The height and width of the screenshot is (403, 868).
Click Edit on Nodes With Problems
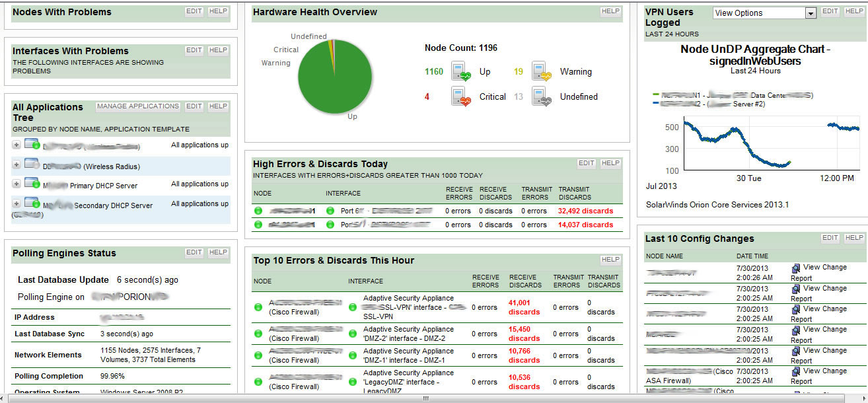[194, 11]
